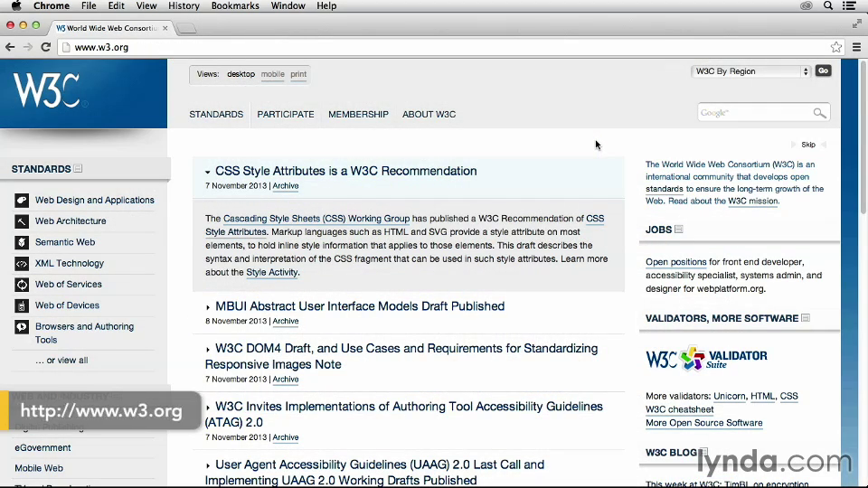The height and width of the screenshot is (488, 868).
Task: Open the W3C By Region dropdown
Action: (751, 71)
